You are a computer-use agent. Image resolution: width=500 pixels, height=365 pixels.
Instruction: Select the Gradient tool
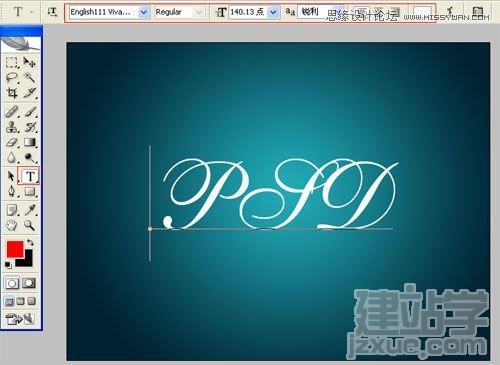[x=30, y=143]
